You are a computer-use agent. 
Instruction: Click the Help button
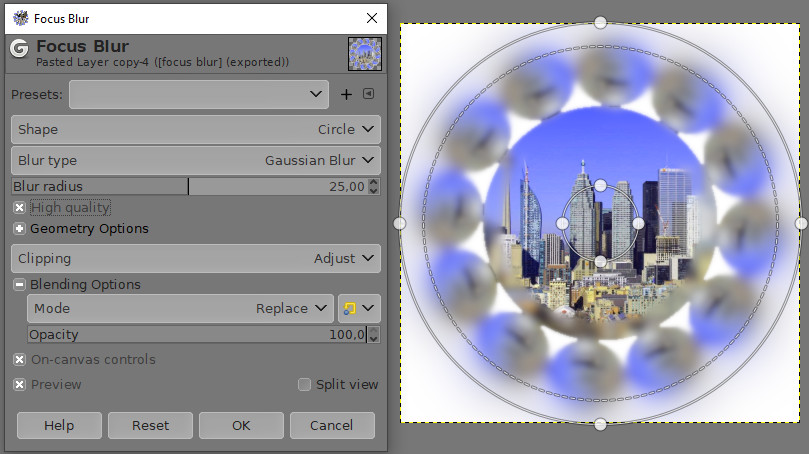(59, 425)
